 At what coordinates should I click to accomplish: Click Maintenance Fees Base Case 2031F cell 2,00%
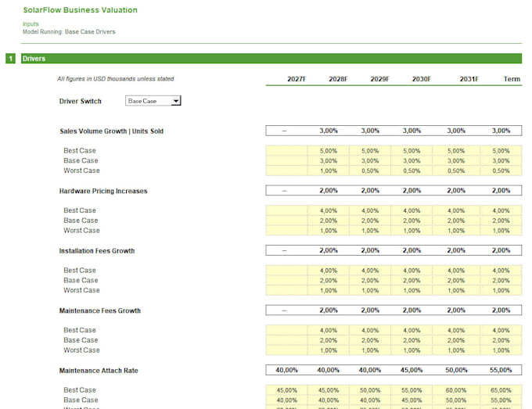pyautogui.click(x=456, y=340)
